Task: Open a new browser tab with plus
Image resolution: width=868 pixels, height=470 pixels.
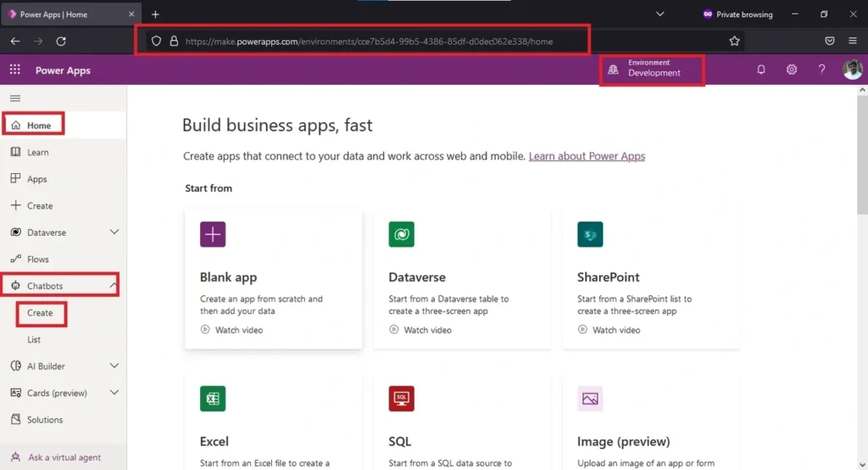Action: 155,14
